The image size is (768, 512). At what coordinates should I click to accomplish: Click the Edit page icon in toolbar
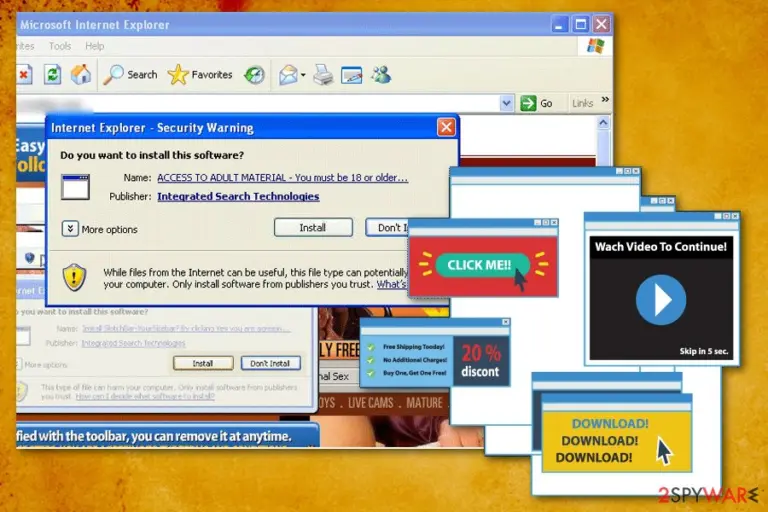[x=351, y=75]
